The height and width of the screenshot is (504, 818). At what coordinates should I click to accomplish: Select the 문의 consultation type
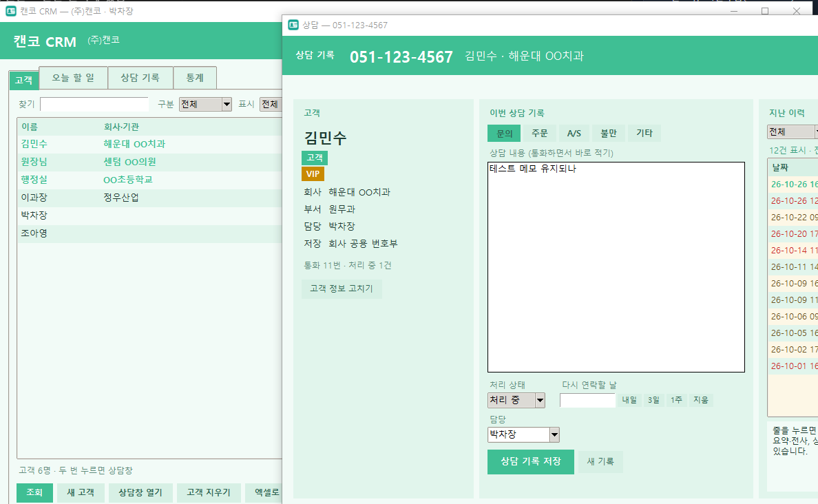click(x=504, y=134)
